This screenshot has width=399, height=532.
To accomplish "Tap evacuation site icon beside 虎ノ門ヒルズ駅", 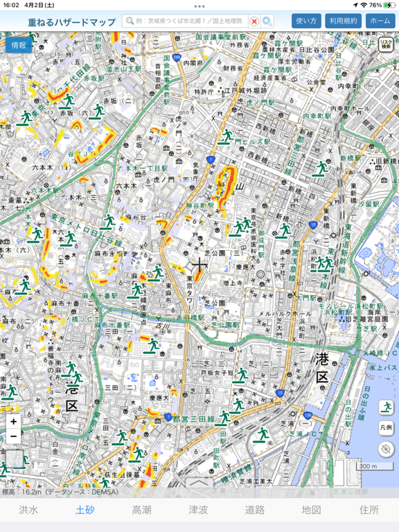I will coord(226,136).
